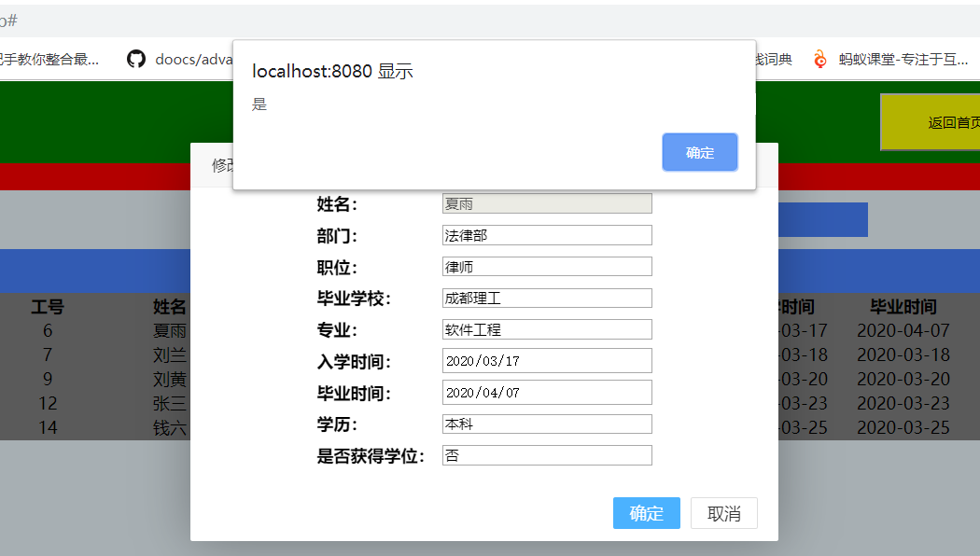Click the name 张三 in the table
This screenshot has height=556, width=980.
tap(170, 404)
